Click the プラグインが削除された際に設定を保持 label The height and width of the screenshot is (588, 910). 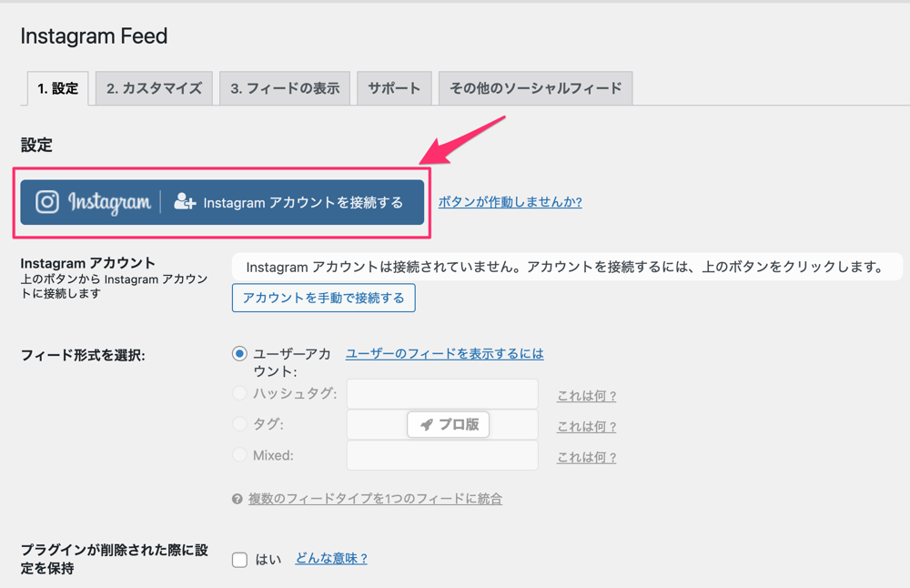(x=115, y=558)
